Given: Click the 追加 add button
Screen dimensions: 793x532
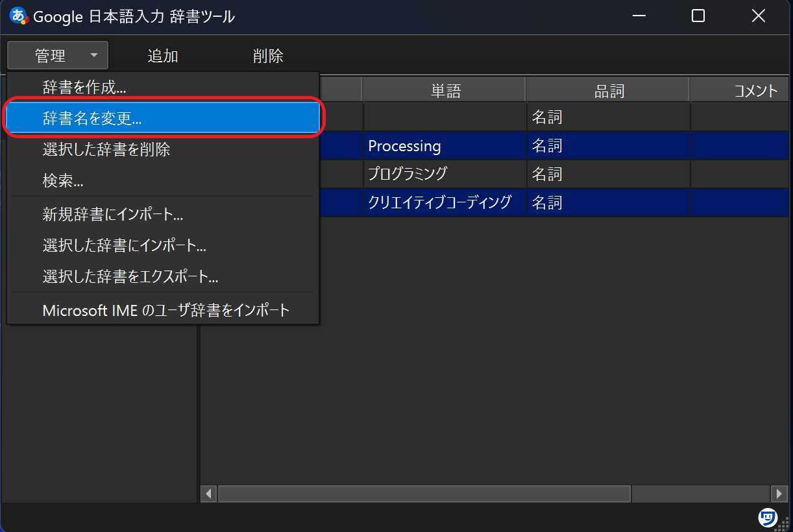Looking at the screenshot, I should [x=163, y=56].
